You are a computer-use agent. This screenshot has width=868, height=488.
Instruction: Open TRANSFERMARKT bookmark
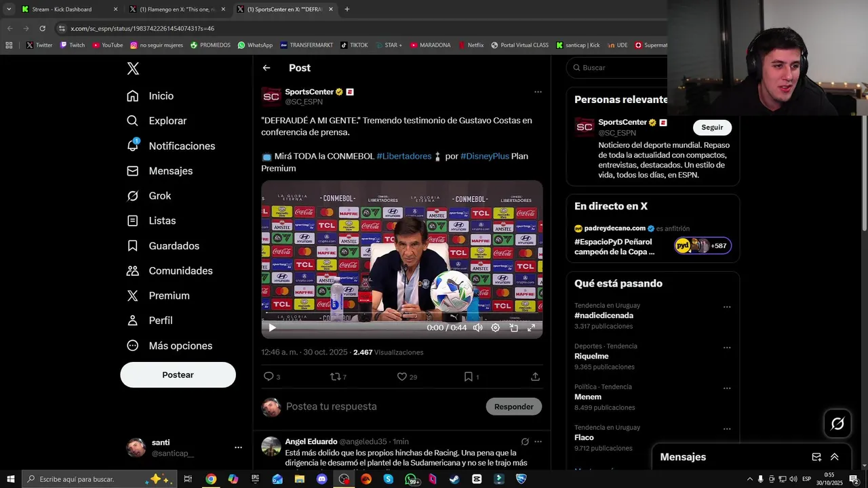(307, 45)
